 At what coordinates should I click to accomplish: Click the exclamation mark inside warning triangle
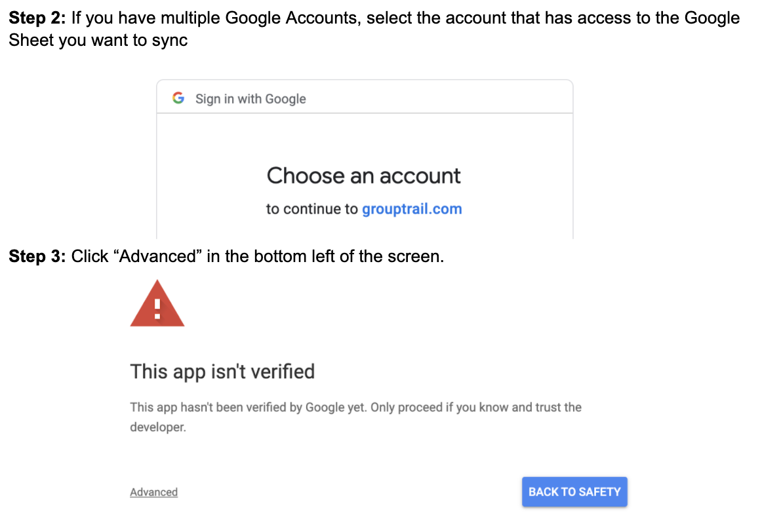click(157, 309)
